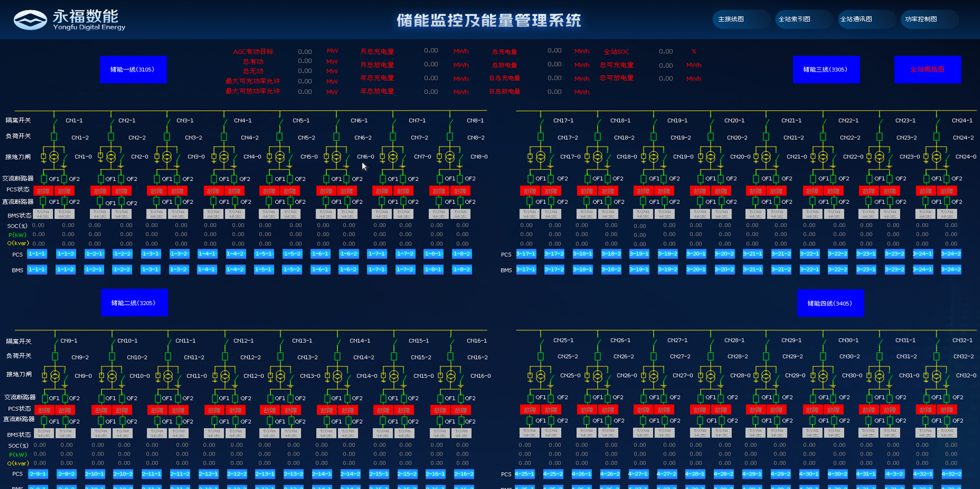Click the CN1-1 isolating switch symbol
Viewport: 980px width, 489px height.
[55, 121]
